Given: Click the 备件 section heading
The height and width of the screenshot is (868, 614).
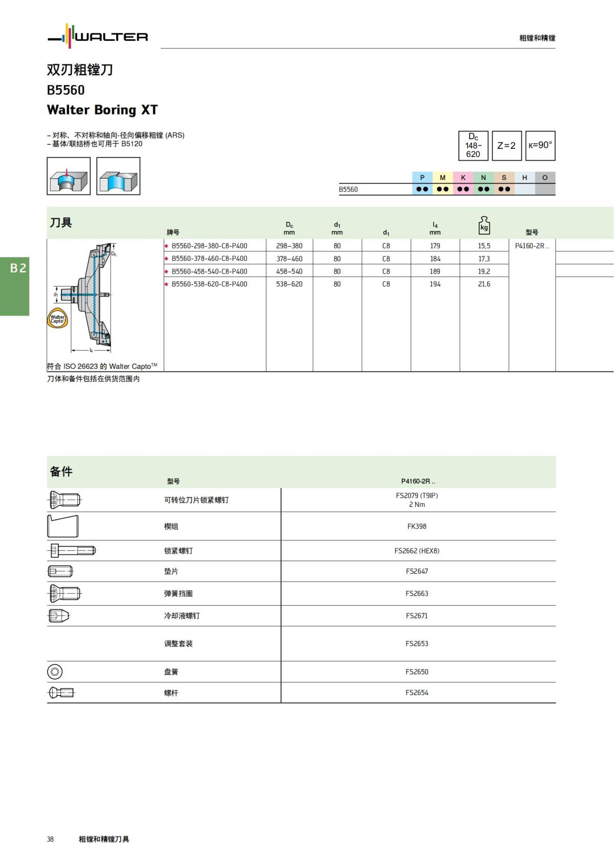Looking at the screenshot, I should coord(61,472).
